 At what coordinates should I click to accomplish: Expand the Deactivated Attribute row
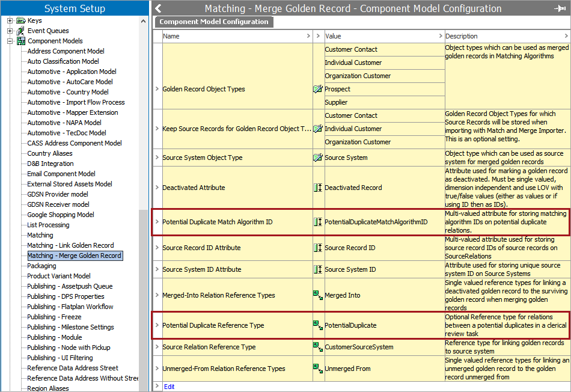pyautogui.click(x=157, y=188)
